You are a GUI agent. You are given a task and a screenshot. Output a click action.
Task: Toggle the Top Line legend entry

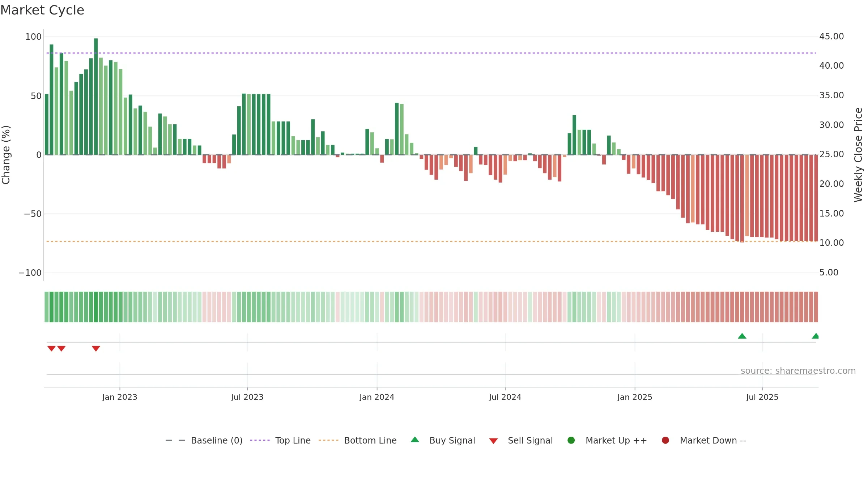[x=280, y=440]
